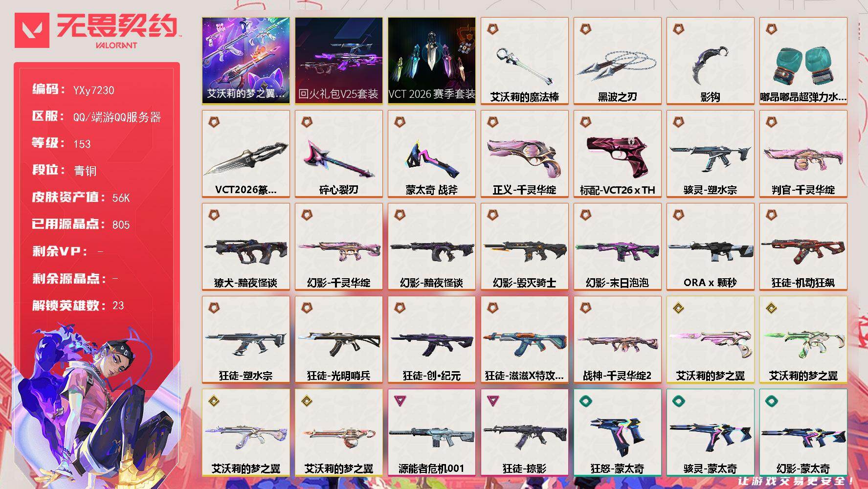This screenshot has height=489, width=868.
Task: Pick the 嘟昂嘟昂超弹力水 gloves skin
Action: coord(803,61)
